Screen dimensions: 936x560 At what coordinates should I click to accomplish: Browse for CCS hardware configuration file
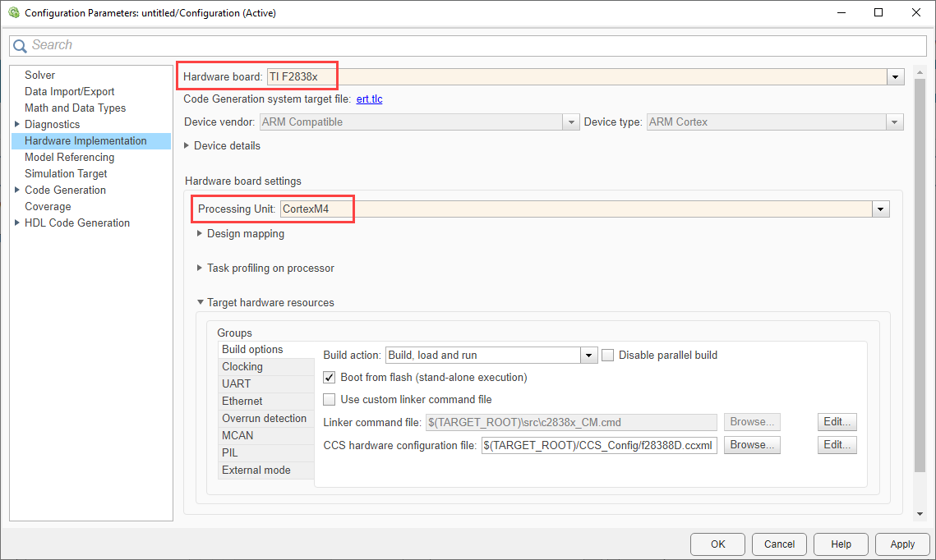pyautogui.click(x=752, y=445)
